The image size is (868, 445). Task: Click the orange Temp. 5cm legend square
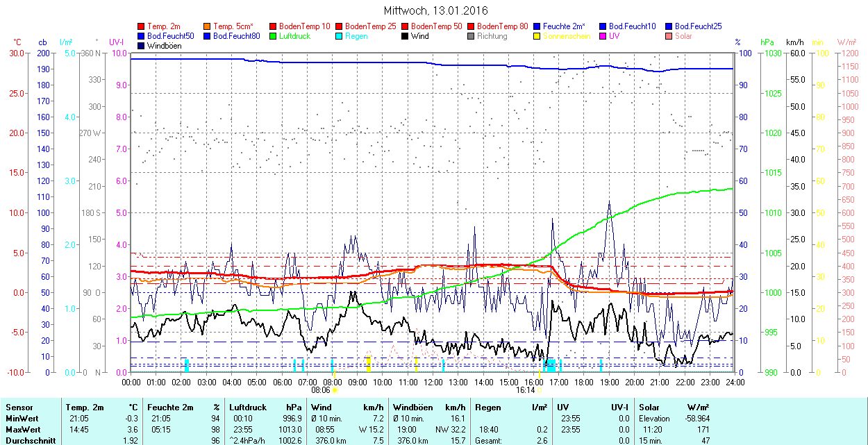(208, 26)
